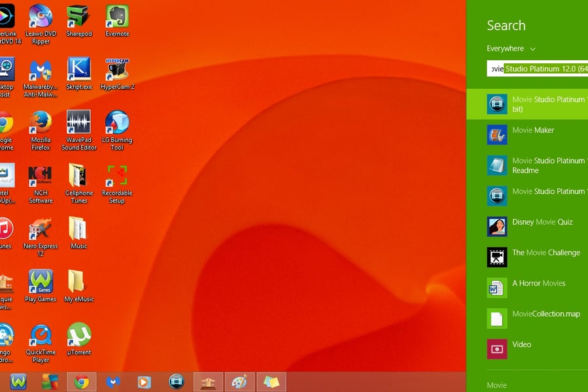The width and height of the screenshot is (588, 392).
Task: Open Sticky Notes from the taskbar
Action: [272, 382]
